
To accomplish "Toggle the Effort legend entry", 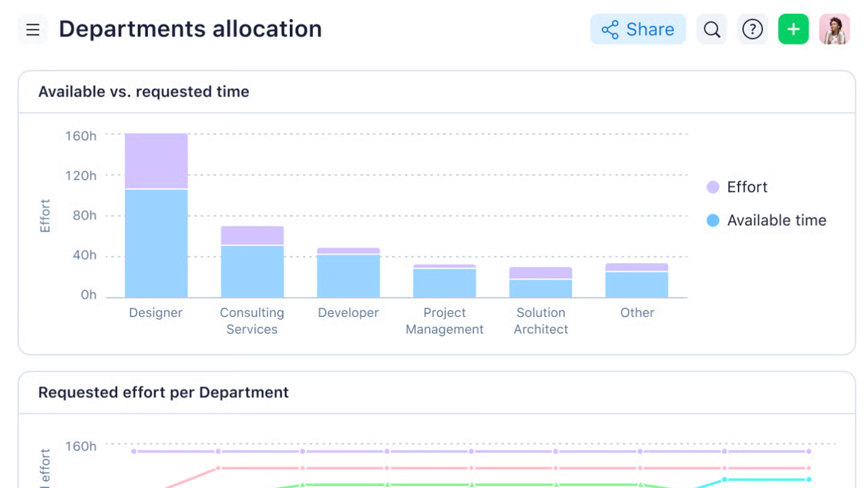I will (x=737, y=187).
